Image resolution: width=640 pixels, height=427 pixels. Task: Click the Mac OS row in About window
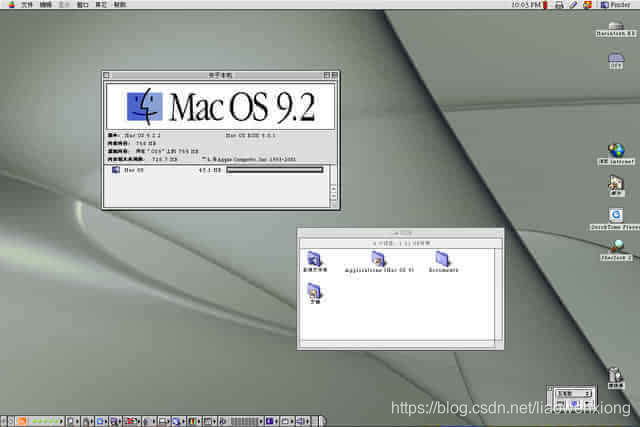tap(217, 170)
